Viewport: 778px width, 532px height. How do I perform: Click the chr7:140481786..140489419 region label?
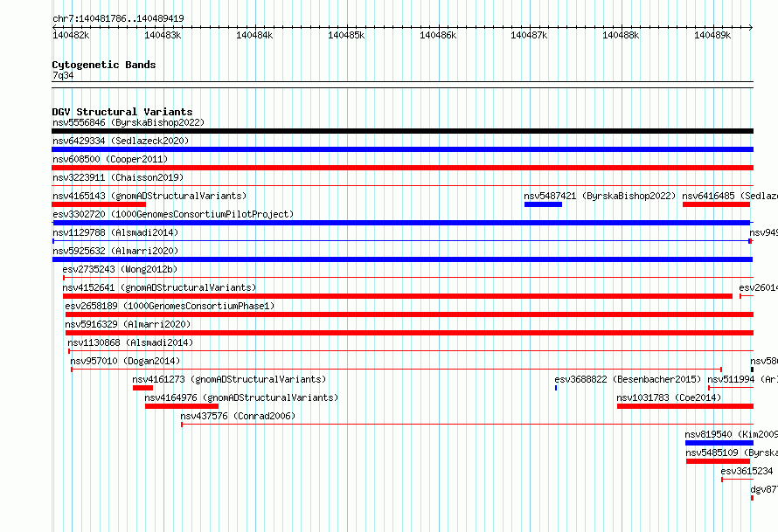[x=118, y=18]
